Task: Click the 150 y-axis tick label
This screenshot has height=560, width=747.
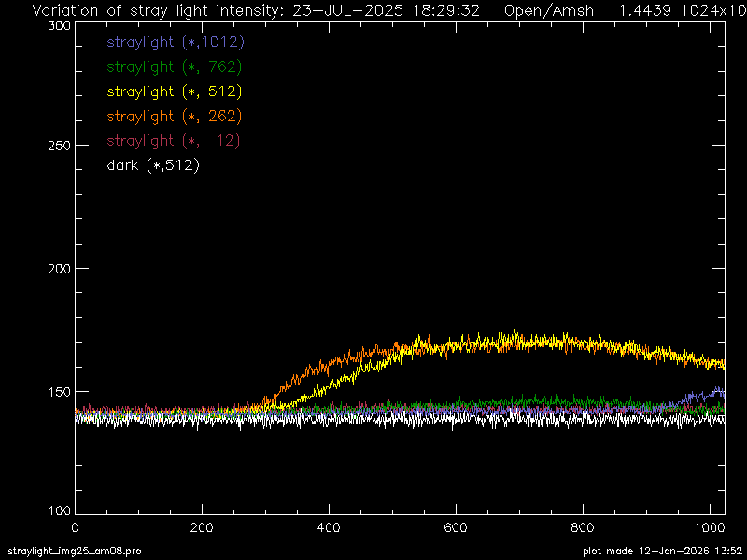Action: coord(59,391)
